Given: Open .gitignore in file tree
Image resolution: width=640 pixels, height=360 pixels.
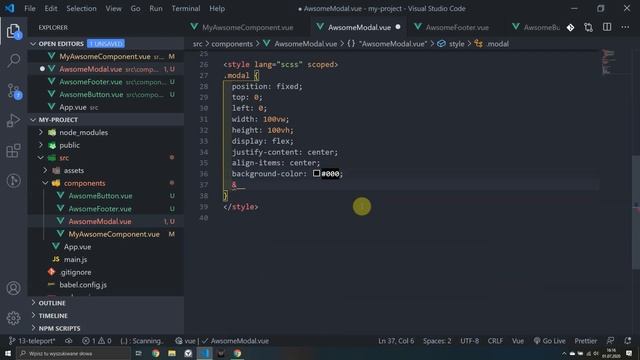Looking at the screenshot, I should click(x=75, y=272).
